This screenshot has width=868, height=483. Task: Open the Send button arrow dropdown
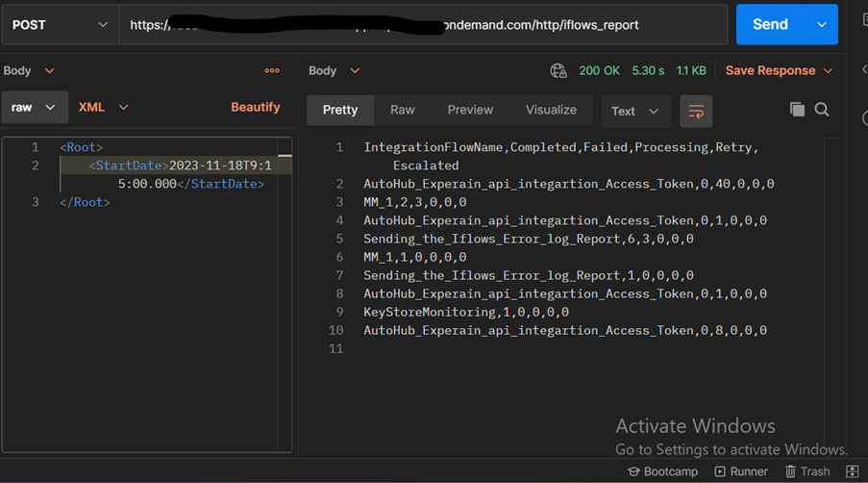[822, 24]
